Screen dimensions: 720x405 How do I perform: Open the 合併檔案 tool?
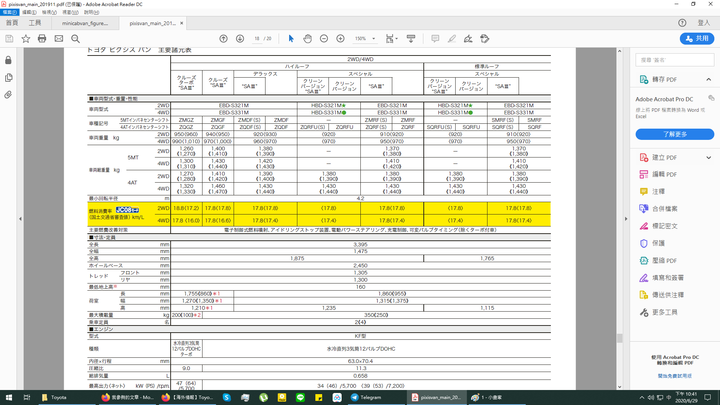[658, 209]
